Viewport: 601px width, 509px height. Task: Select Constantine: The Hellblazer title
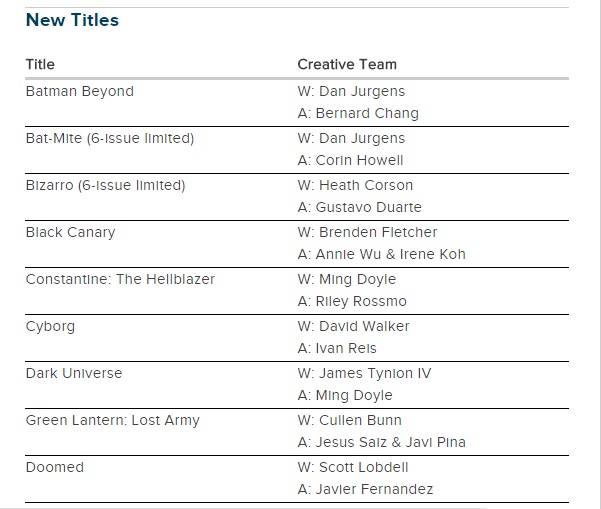[120, 279]
